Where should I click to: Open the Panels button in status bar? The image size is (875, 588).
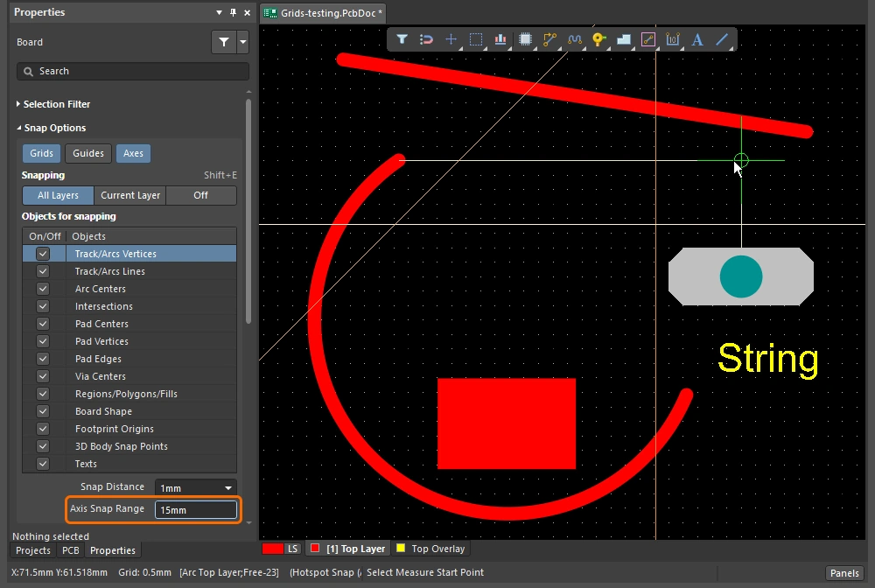843,573
